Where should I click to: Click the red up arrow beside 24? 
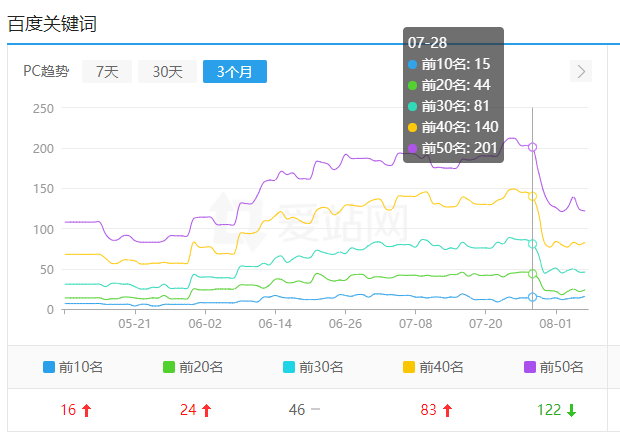click(x=207, y=410)
